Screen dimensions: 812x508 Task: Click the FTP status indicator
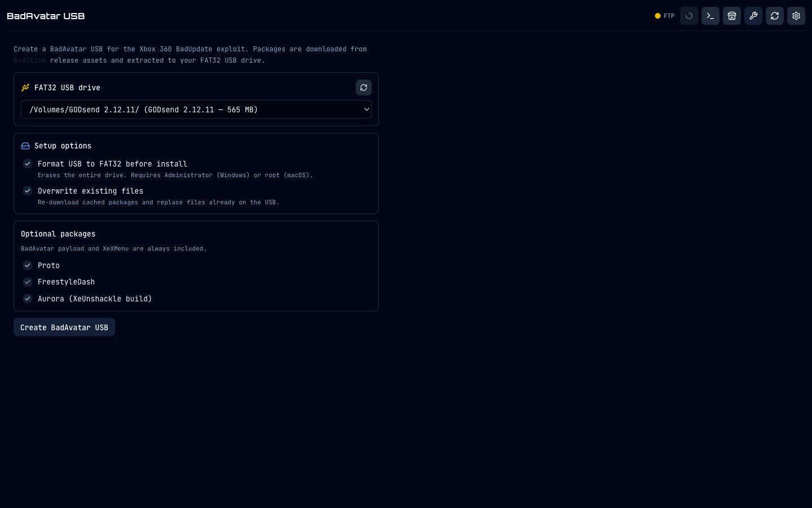[664, 16]
